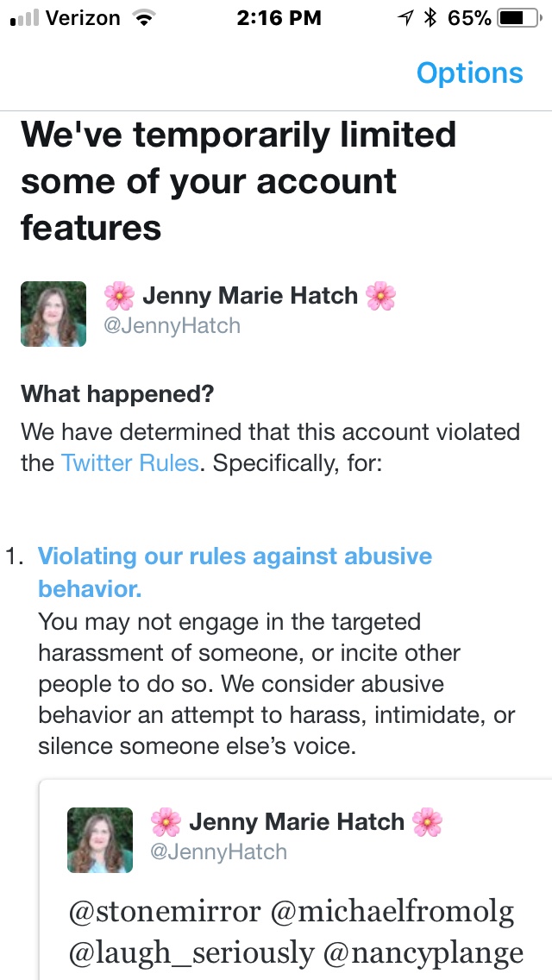The image size is (552, 980).
Task: Tap the @stonemirror mention
Action: click(166, 912)
